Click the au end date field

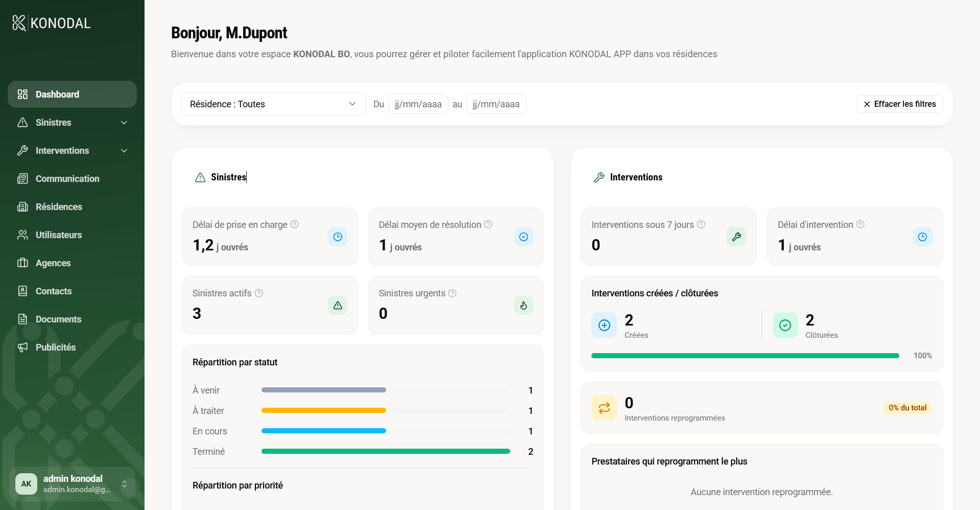coord(496,104)
